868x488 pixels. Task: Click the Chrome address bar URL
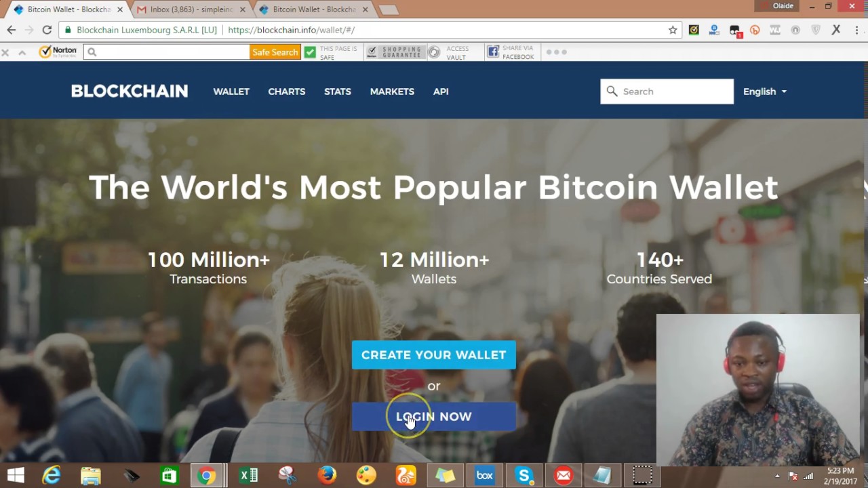click(292, 30)
